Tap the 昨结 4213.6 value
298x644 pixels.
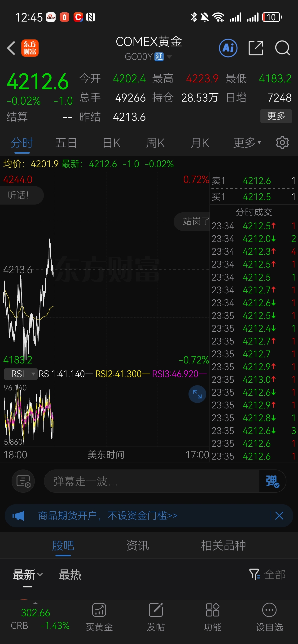[129, 117]
